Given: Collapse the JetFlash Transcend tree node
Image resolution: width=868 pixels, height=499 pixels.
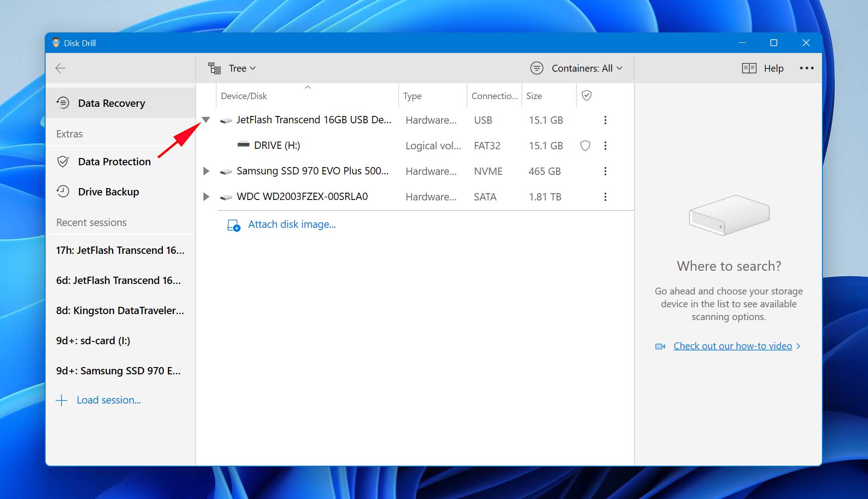Looking at the screenshot, I should pos(206,120).
